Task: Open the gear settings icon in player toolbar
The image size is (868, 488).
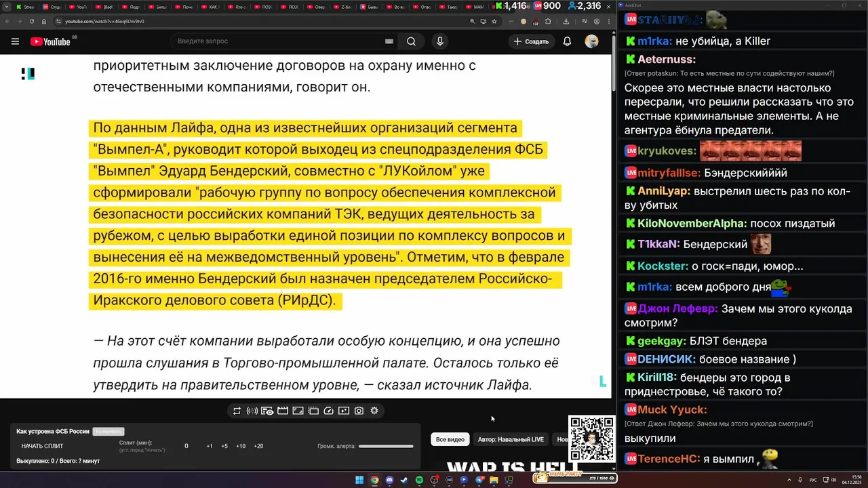Action: click(x=374, y=411)
